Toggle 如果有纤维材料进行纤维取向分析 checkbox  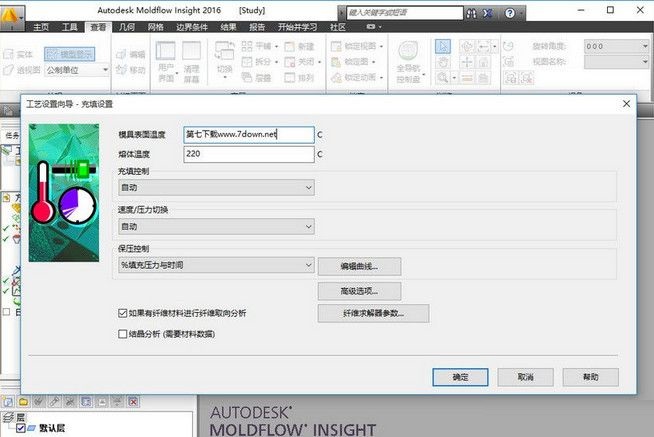coord(122,313)
